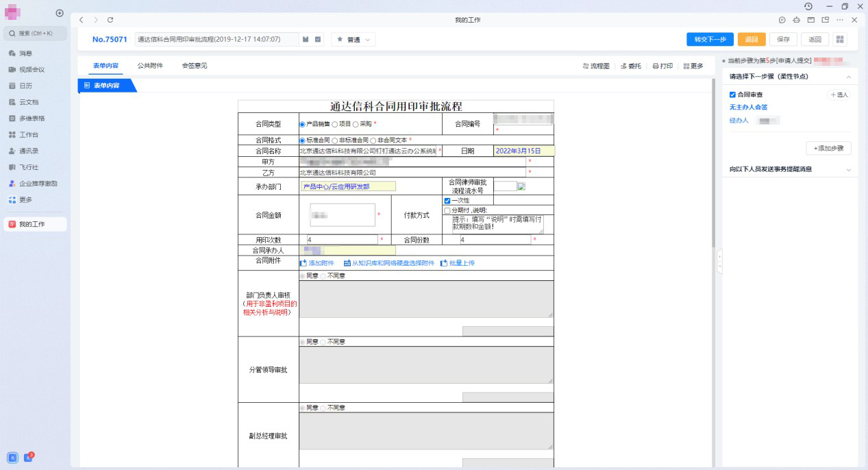Click 添加附件 link
This screenshot has width=868, height=470.
(317, 263)
